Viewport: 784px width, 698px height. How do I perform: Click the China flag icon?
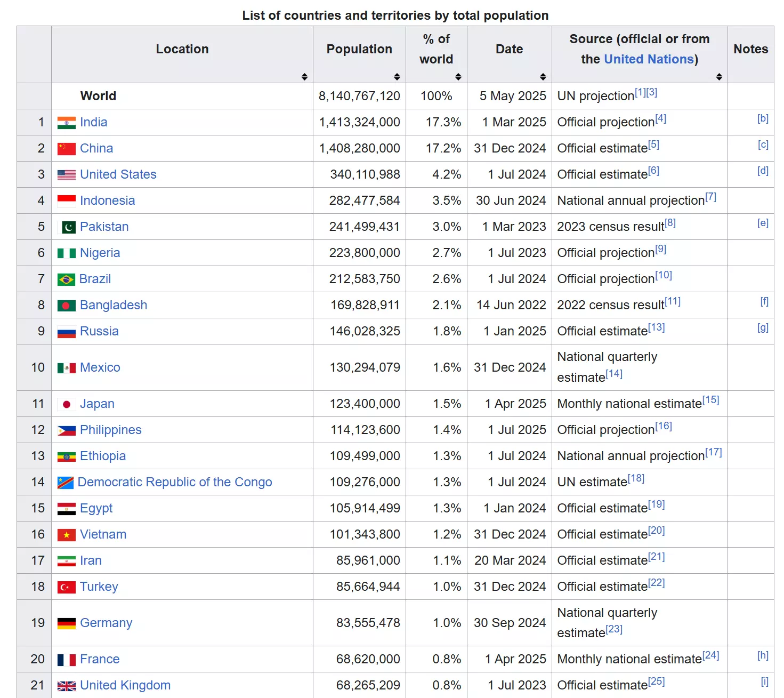67,149
